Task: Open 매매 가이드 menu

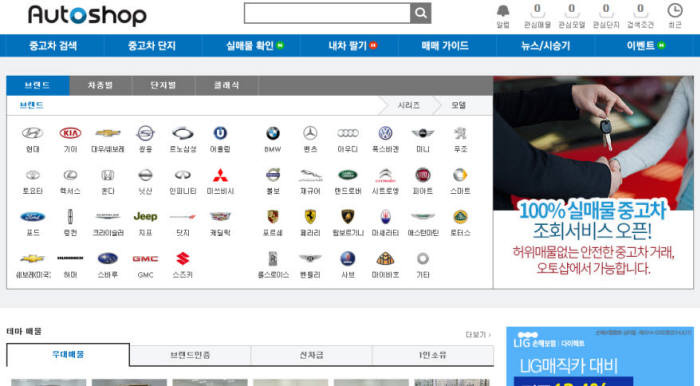Action: (x=445, y=46)
